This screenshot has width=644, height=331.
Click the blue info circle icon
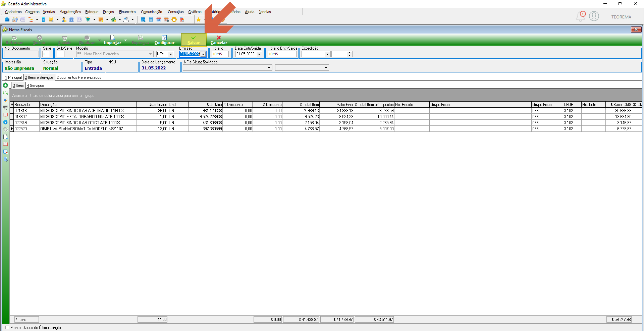(x=5, y=122)
